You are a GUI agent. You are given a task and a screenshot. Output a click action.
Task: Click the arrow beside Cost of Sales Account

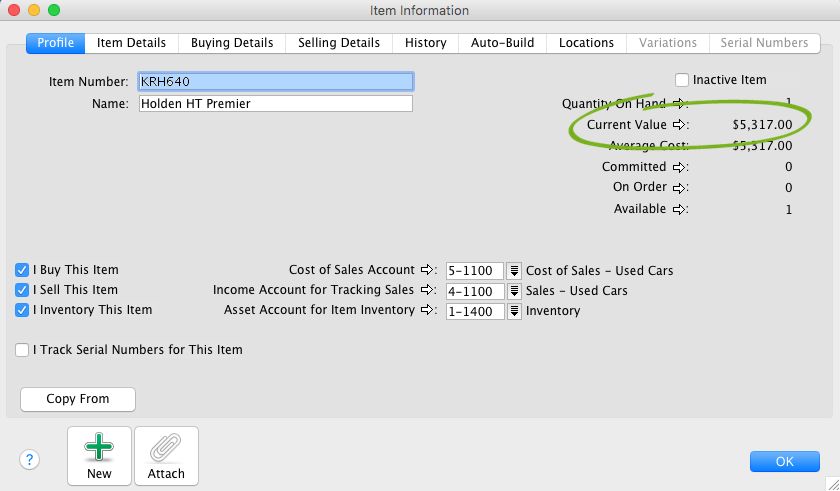point(429,270)
